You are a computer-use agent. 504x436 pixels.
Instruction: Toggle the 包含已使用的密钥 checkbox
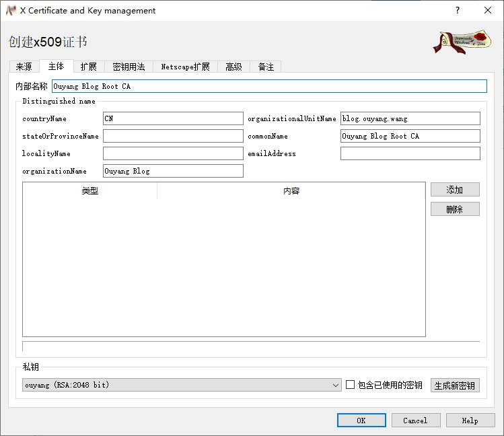[350, 385]
